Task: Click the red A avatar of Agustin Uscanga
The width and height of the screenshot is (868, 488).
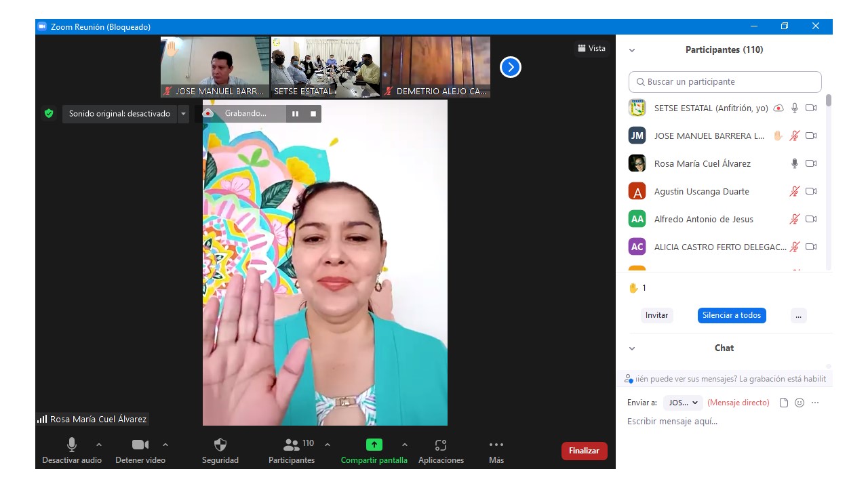Action: 637,191
